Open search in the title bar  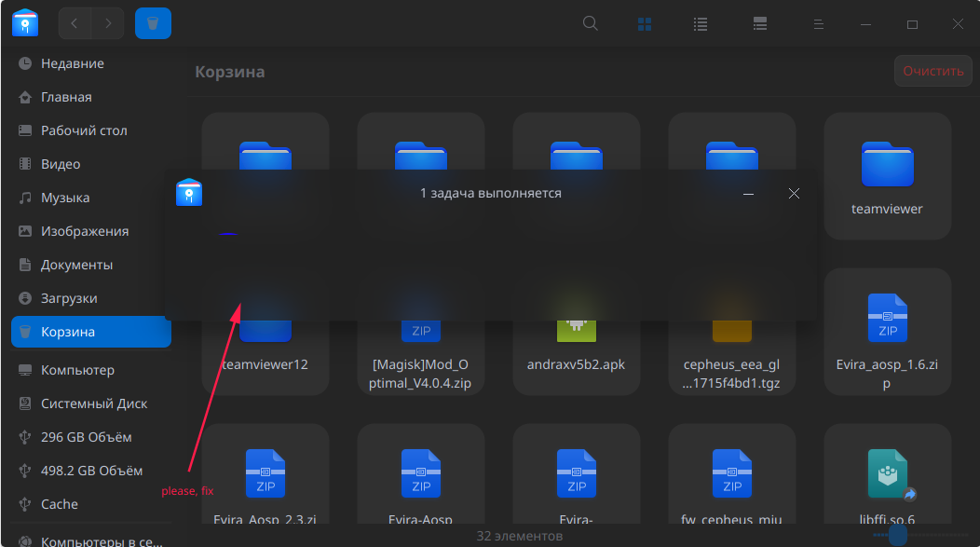click(x=590, y=23)
